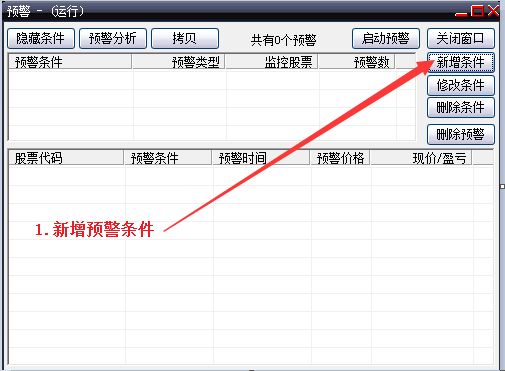
Task: Sort by 预警条件 header in upper table
Action: [x=70, y=62]
